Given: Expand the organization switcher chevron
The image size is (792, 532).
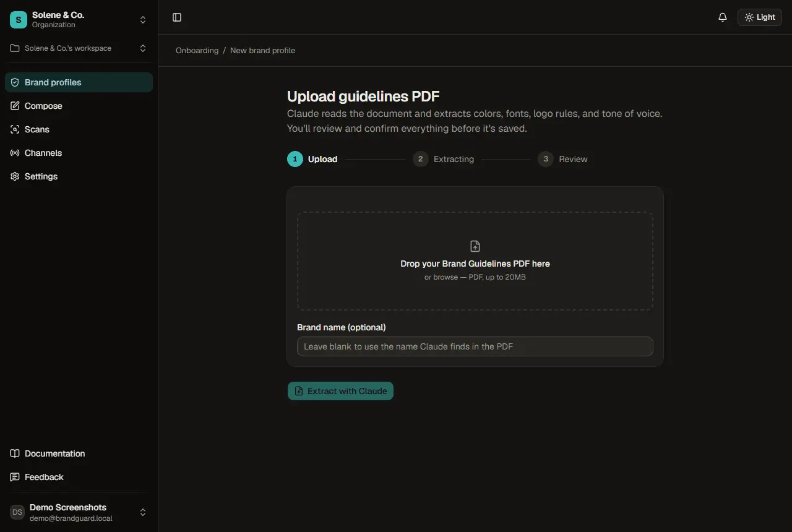Looking at the screenshot, I should point(143,20).
